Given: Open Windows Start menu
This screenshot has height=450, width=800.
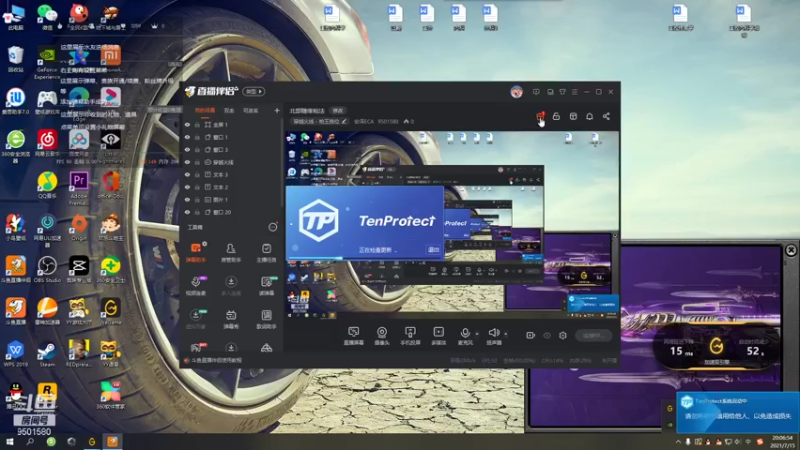Looking at the screenshot, I should click(x=9, y=442).
